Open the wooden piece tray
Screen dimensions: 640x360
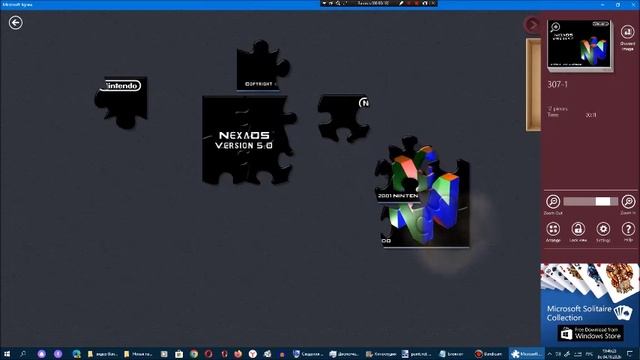[x=533, y=84]
